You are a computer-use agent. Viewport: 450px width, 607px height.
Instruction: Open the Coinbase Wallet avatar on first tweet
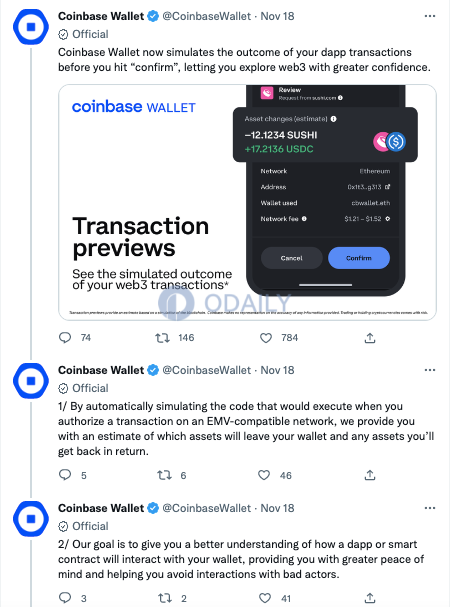(x=31, y=27)
